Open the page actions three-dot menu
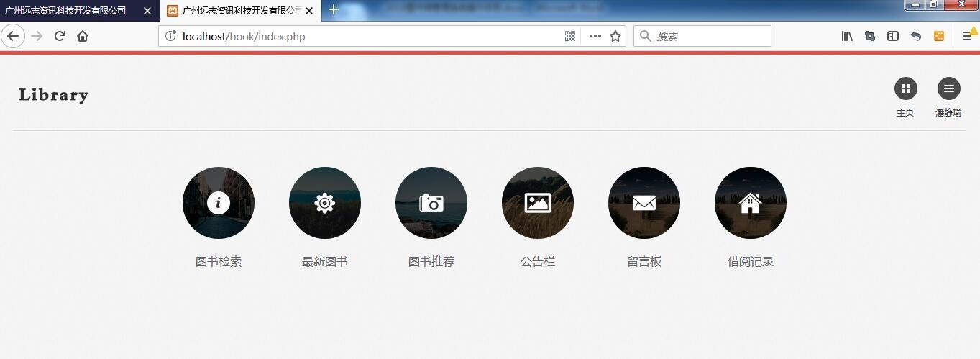Image resolution: width=980 pixels, height=359 pixels. [595, 36]
